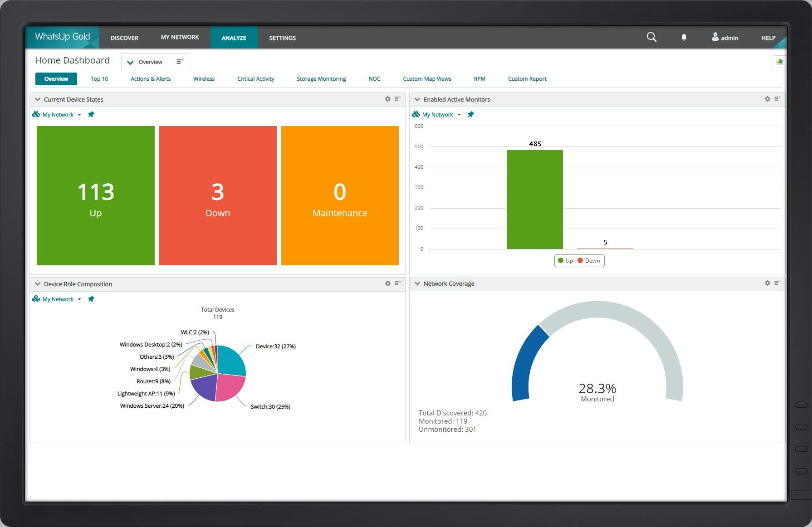Click 'Windows Server:24 (20%)' label
This screenshot has width=812, height=527.
[152, 406]
